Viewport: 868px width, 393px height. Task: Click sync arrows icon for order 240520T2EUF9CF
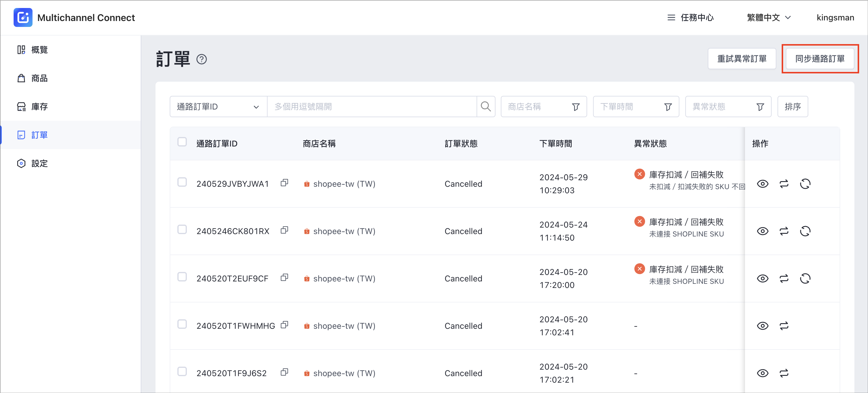point(784,278)
